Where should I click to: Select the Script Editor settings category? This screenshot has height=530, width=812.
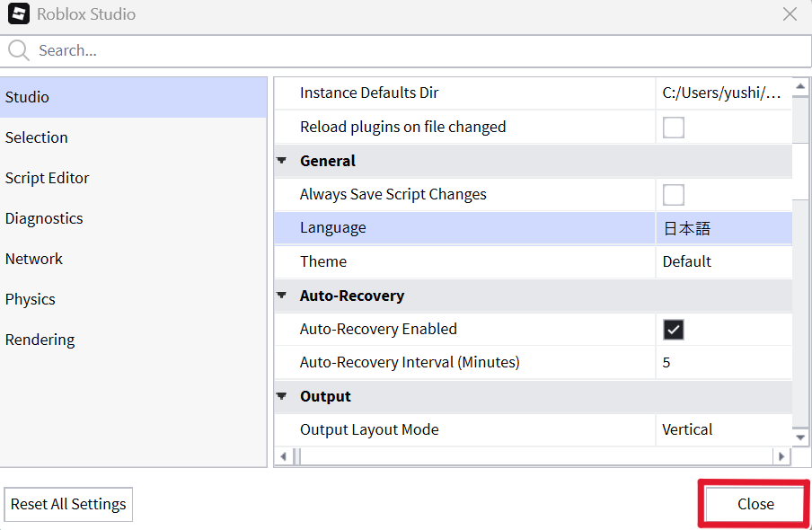[x=134, y=178]
